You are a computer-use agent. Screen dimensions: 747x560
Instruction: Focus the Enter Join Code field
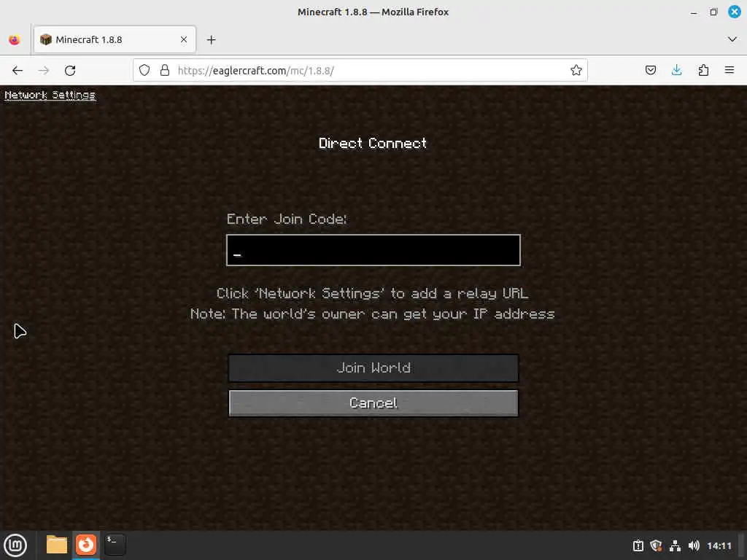click(x=373, y=250)
